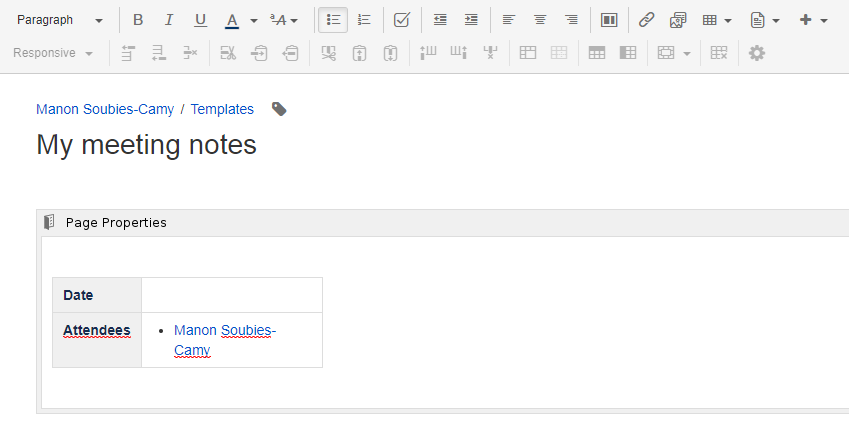This screenshot has height=429, width=849.
Task: Open the plus insert more content dropdown
Action: click(813, 20)
